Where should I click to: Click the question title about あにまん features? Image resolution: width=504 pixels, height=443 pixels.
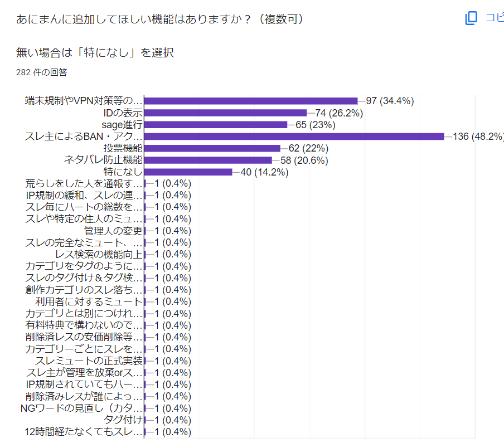(x=161, y=20)
